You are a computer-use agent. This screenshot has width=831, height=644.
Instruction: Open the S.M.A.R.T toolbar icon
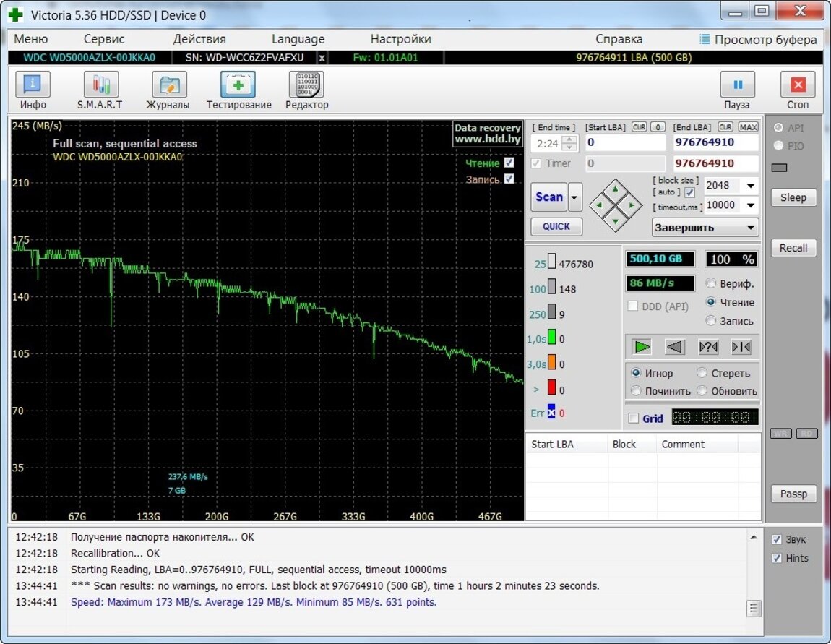(x=100, y=85)
